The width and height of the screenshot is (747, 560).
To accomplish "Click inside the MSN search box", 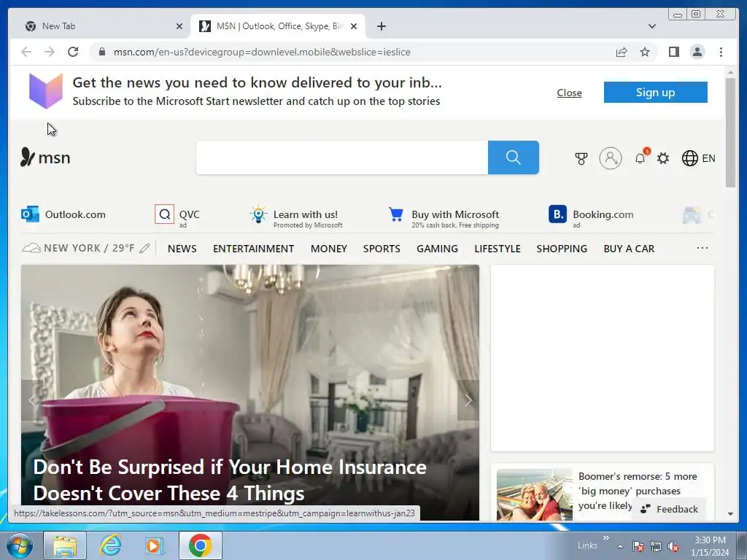I will click(342, 157).
